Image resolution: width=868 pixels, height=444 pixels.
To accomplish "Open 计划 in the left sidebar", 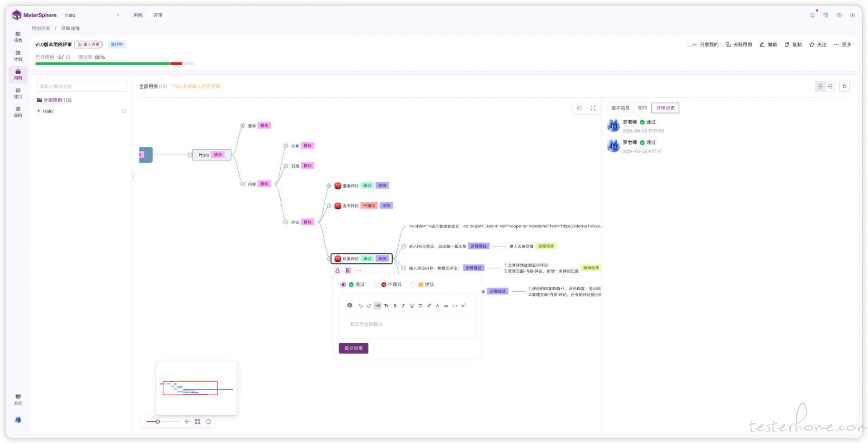I will tap(18, 56).
